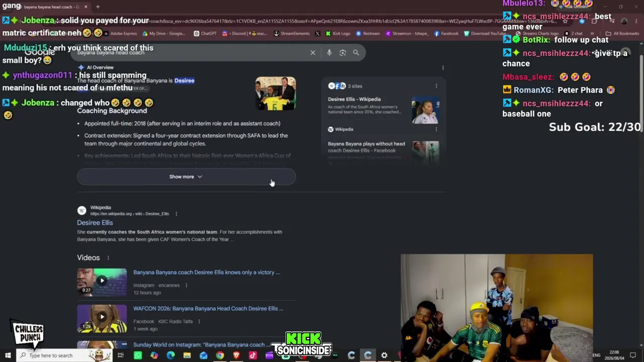The image size is (644, 362).
Task: Click the ENG language indicator in taskbar
Action: (596, 355)
